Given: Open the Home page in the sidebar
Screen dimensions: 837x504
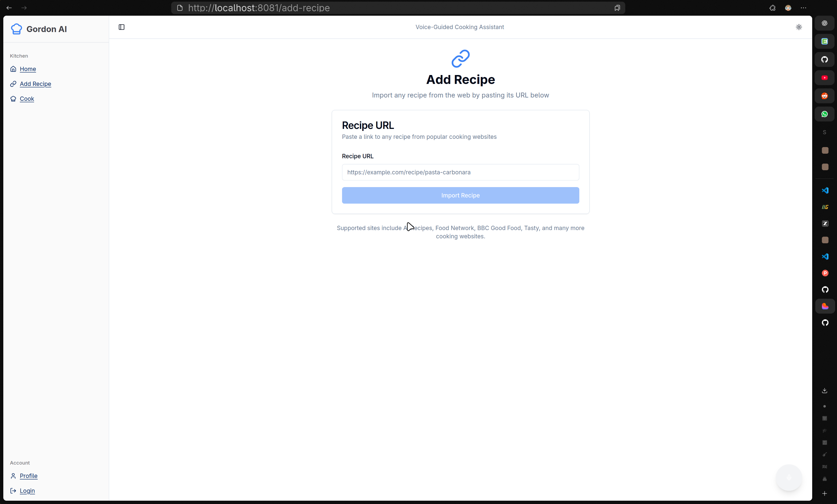Looking at the screenshot, I should pos(27,69).
